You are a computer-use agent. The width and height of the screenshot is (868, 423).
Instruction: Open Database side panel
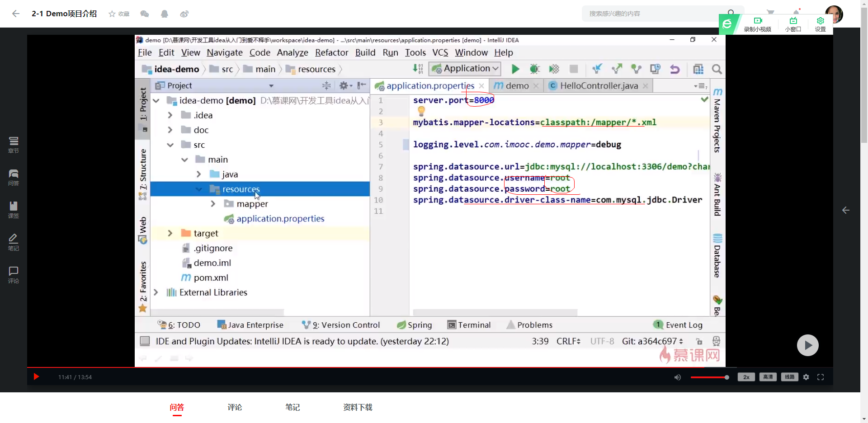(717, 255)
